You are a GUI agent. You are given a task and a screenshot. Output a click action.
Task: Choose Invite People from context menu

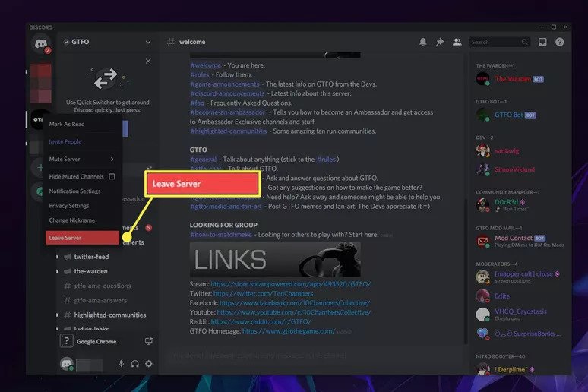[x=82, y=141]
